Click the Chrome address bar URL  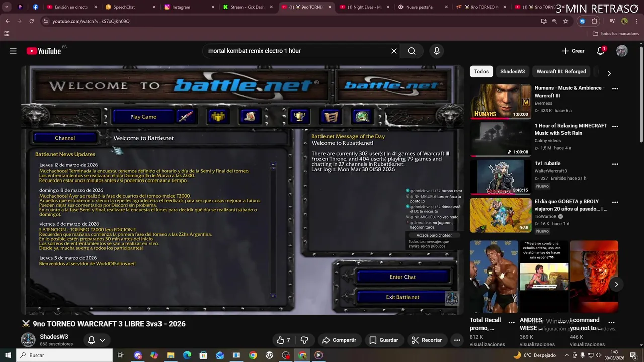(x=91, y=21)
